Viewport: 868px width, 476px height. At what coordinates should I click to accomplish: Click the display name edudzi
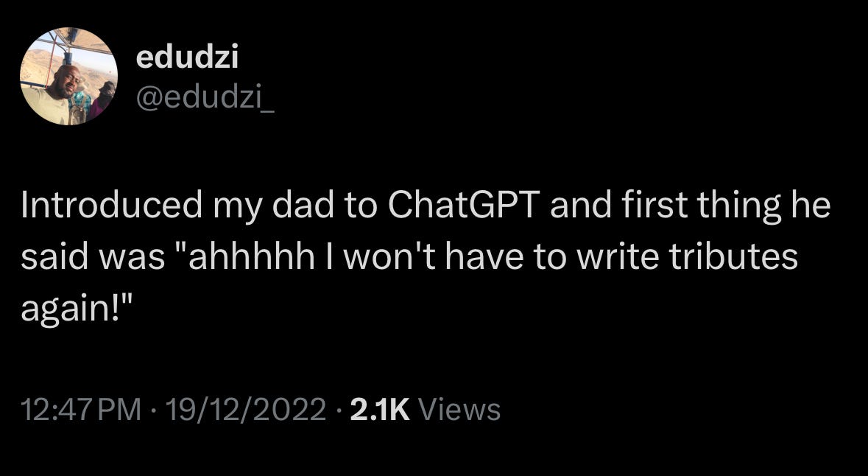pyautogui.click(x=187, y=57)
